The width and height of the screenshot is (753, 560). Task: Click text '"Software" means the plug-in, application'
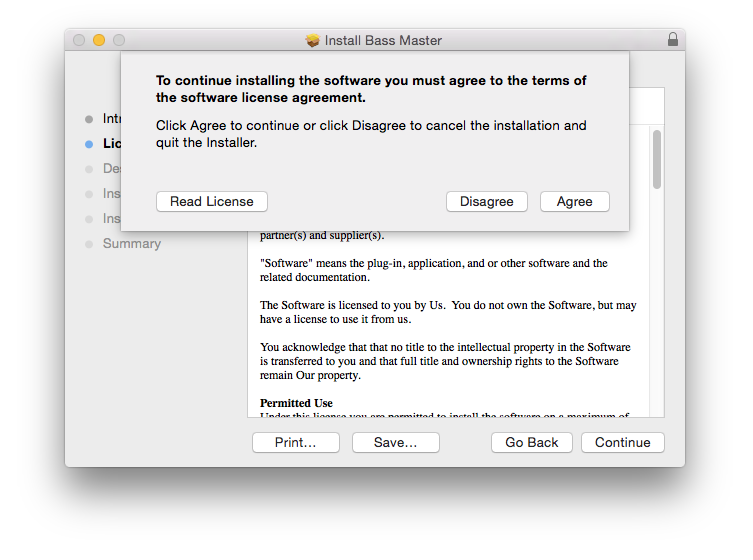(363, 263)
